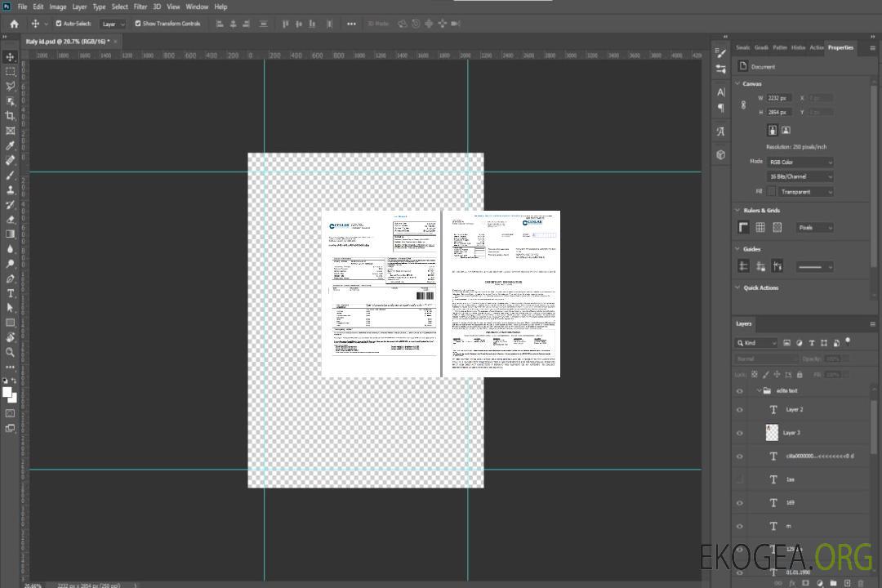Image resolution: width=882 pixels, height=588 pixels.
Task: Hide the Layer 2 text layer
Action: [740, 409]
